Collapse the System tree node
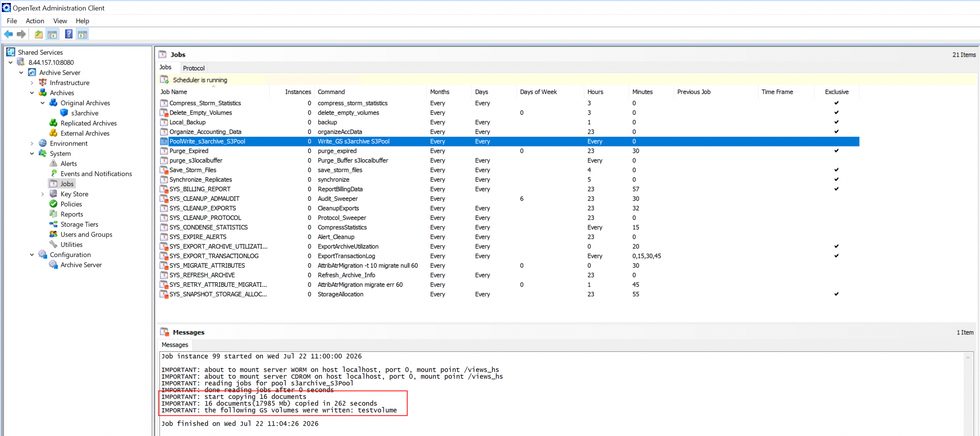Viewport: 980px width, 436px height. pos(32,153)
